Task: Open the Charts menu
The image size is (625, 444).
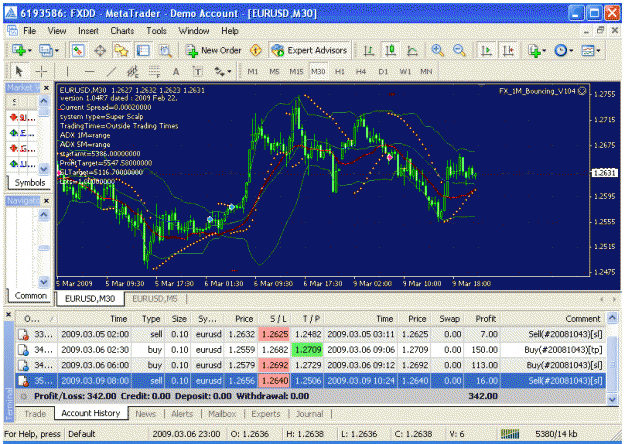Action: point(122,31)
